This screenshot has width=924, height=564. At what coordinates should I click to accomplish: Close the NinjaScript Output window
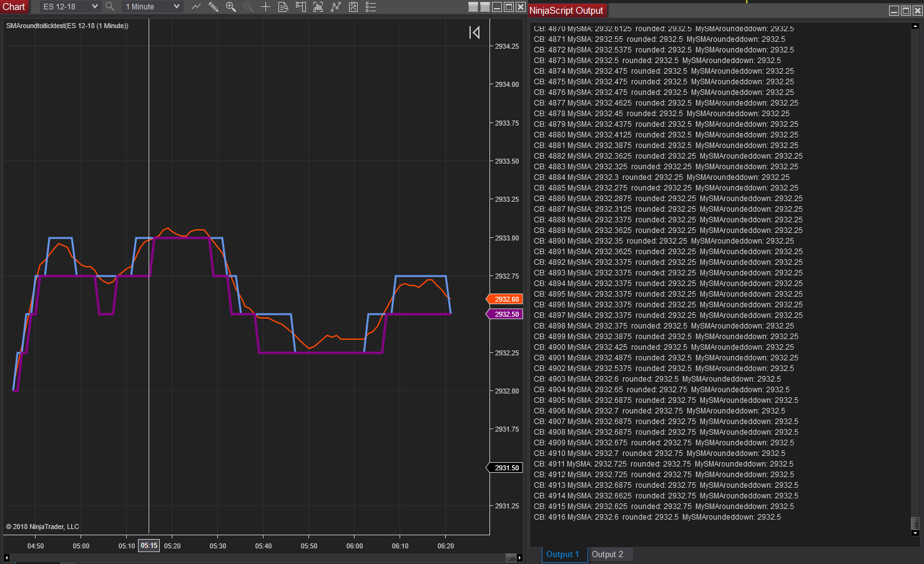coord(918,11)
